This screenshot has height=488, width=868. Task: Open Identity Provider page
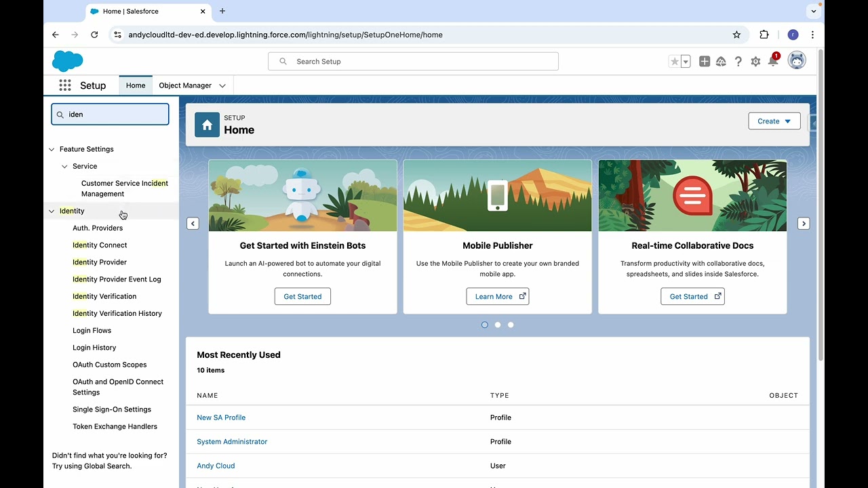[100, 262]
